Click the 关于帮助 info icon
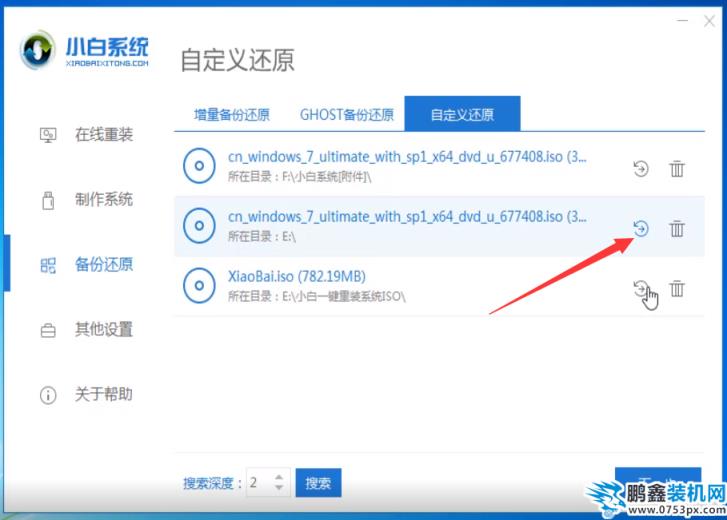Image resolution: width=727 pixels, height=520 pixels. [x=48, y=395]
